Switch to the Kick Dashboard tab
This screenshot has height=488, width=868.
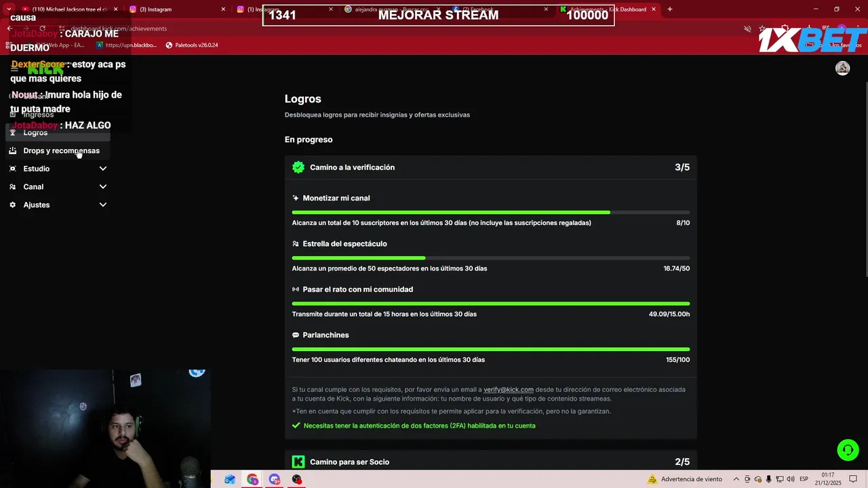tap(608, 9)
